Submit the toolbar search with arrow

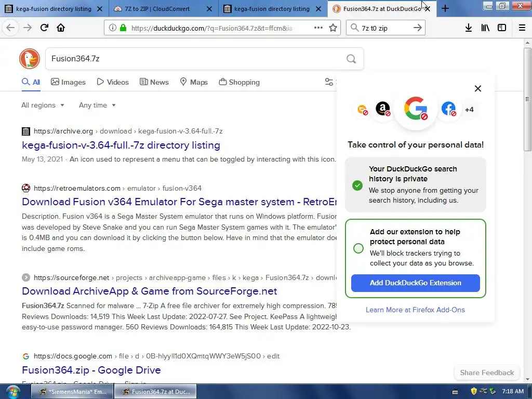[x=417, y=28]
